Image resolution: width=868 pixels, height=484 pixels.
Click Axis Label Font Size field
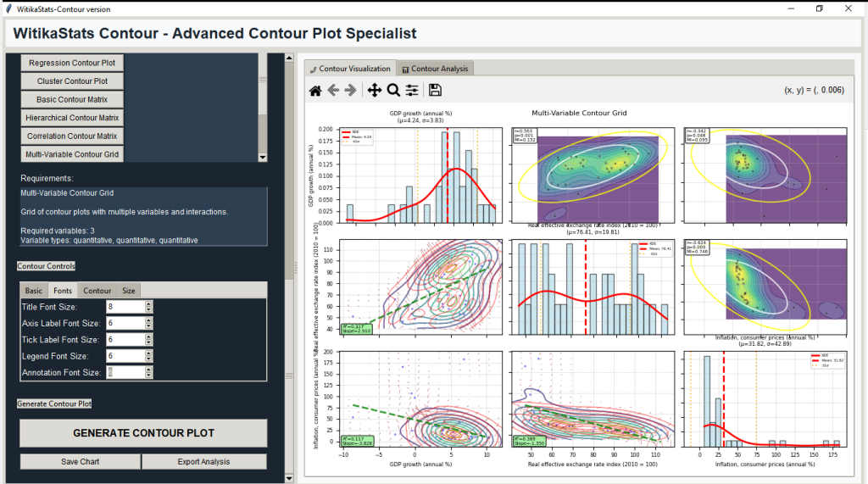[x=125, y=324]
